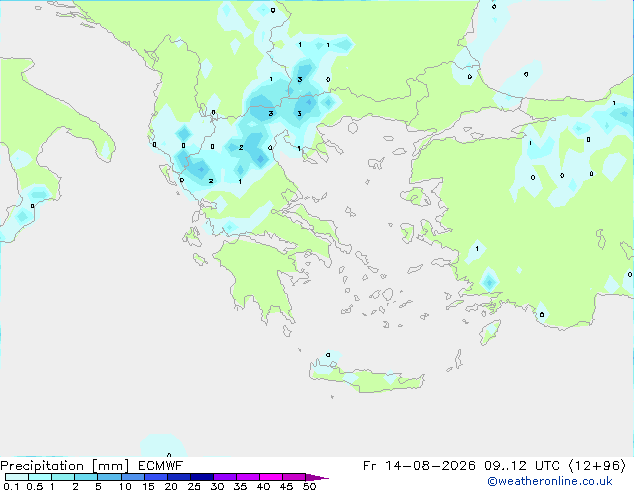Click the 20–25 mm legend swatch
This screenshot has width=634, height=490.
pyautogui.click(x=178, y=477)
